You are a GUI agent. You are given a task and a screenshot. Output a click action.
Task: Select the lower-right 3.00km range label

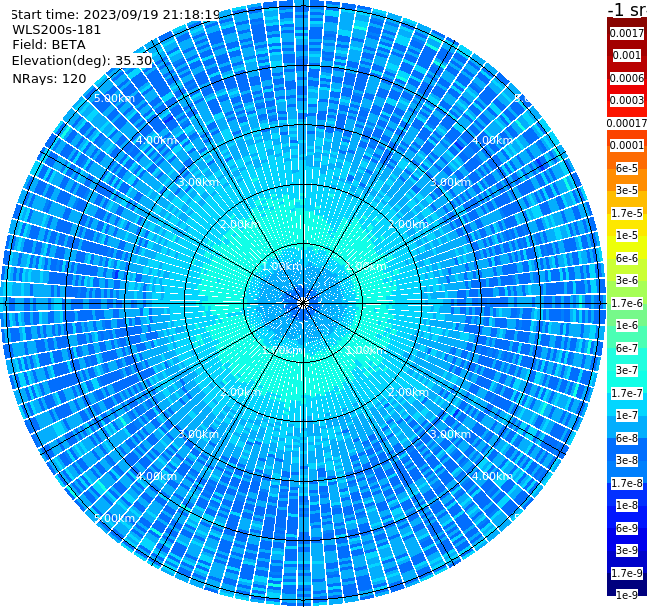coord(451,434)
